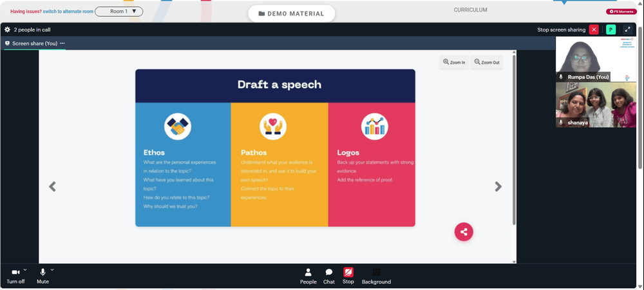Stop the screen share from bottom bar

pos(348,276)
